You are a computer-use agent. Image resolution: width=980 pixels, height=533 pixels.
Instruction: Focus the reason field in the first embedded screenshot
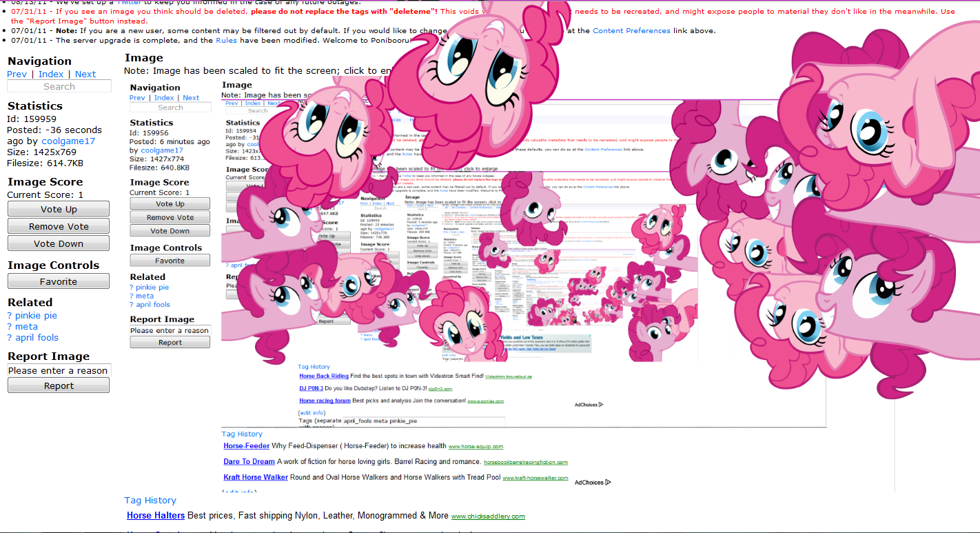170,330
